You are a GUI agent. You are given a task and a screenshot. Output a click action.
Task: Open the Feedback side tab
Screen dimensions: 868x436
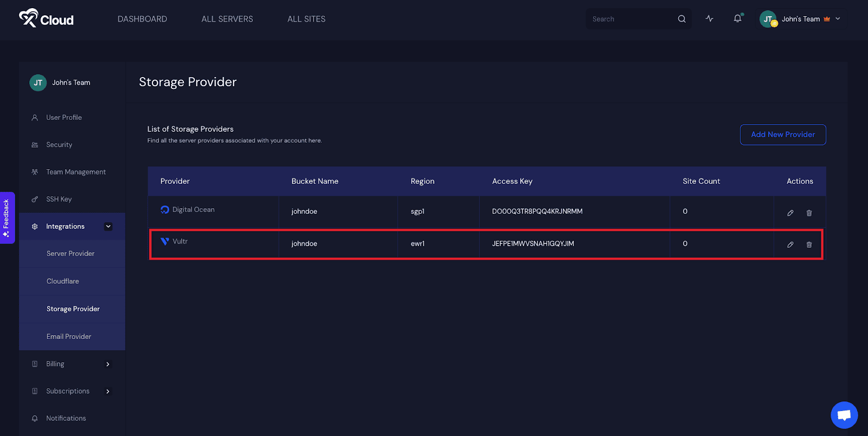[x=7, y=217]
